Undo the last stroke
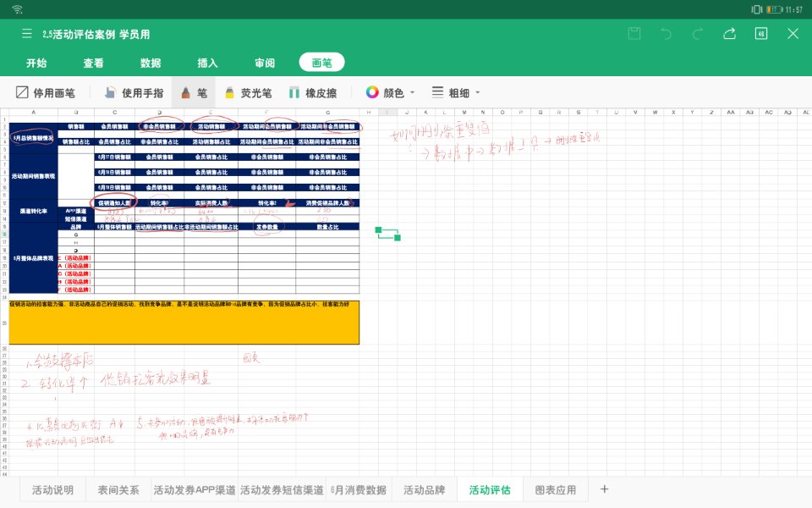Image resolution: width=812 pixels, height=508 pixels. (x=666, y=34)
